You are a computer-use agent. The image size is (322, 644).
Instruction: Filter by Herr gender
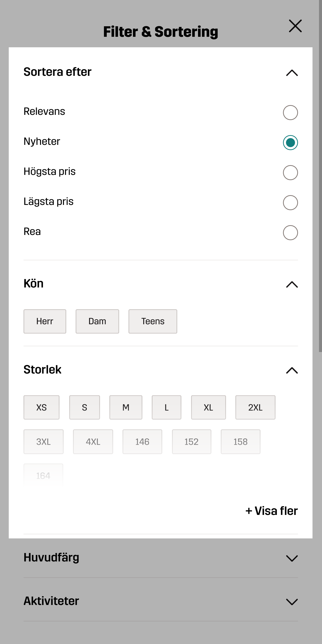point(45,321)
